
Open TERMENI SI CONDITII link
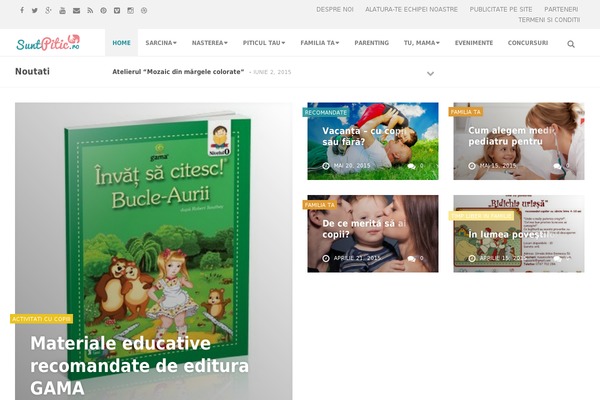coord(549,20)
